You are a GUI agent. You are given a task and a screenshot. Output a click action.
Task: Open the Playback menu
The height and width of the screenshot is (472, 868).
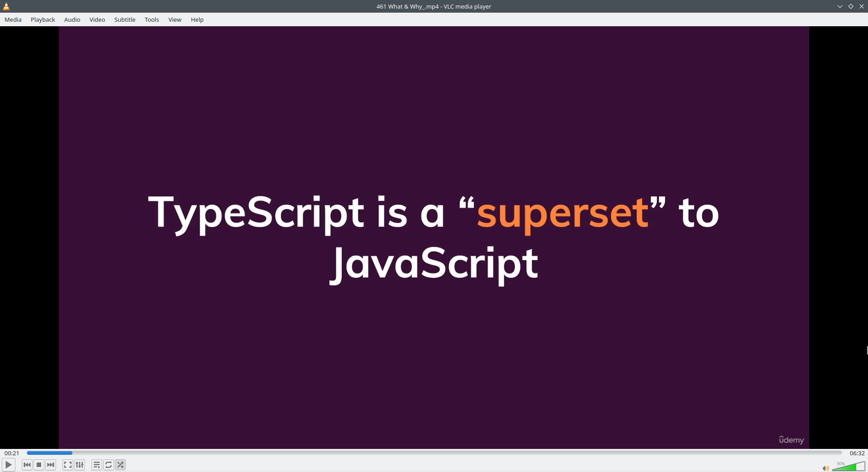pos(42,19)
